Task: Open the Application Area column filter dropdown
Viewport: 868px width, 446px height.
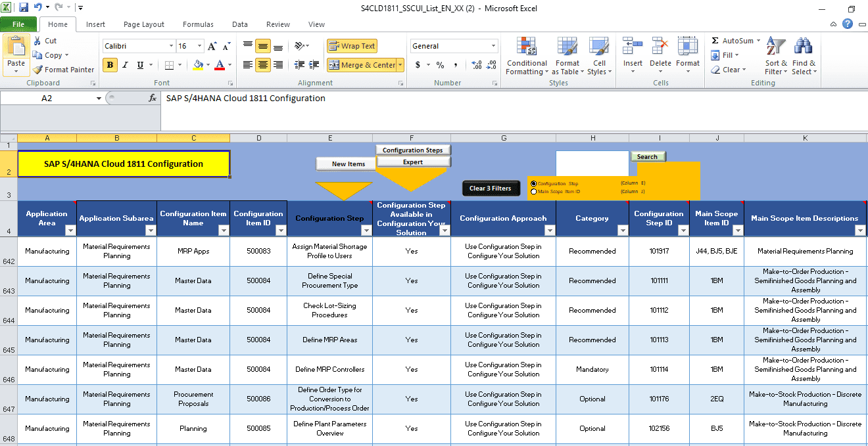Action: click(70, 231)
